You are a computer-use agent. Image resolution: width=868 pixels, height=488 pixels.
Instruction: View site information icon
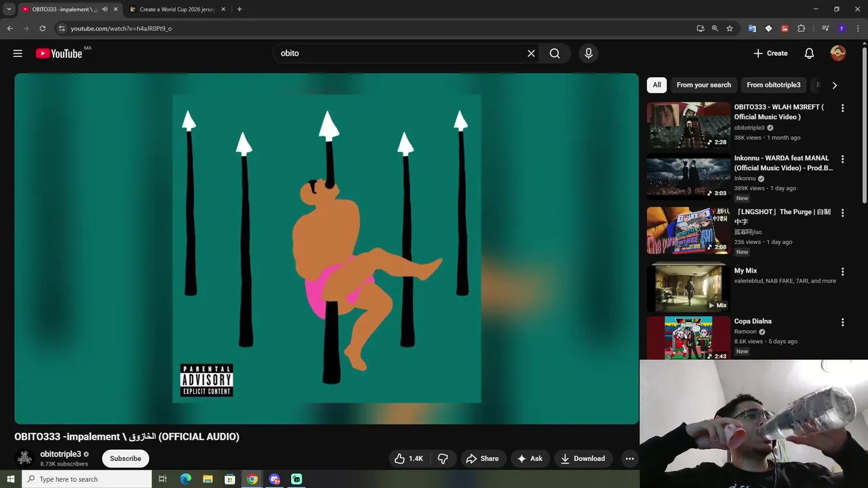point(62,28)
